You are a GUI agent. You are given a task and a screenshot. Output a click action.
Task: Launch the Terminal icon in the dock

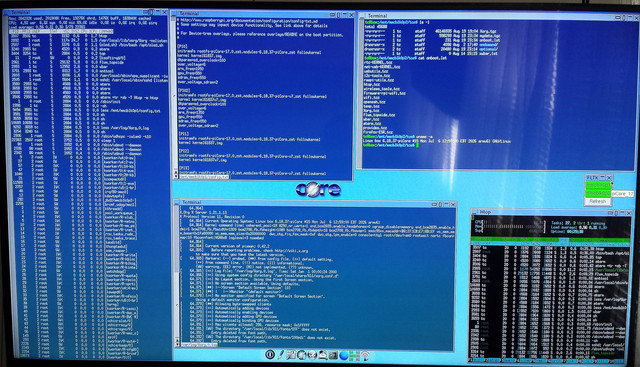333,355
